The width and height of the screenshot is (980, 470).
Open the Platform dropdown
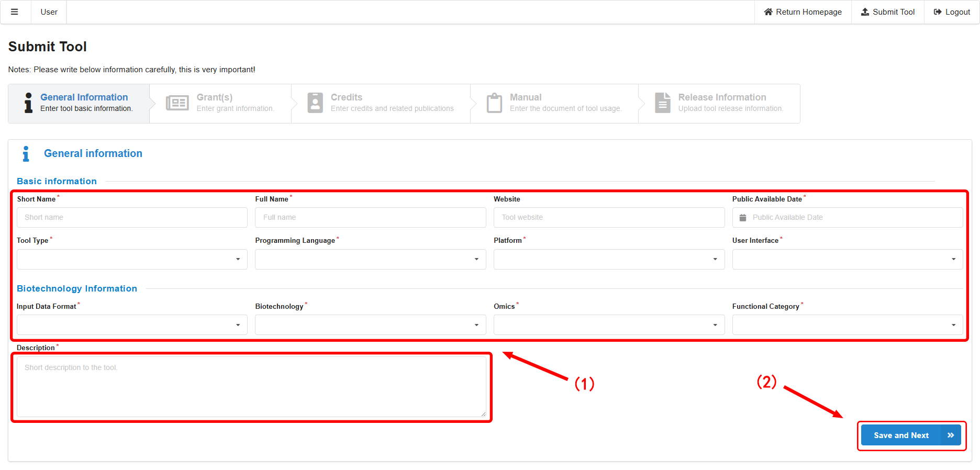(x=609, y=260)
